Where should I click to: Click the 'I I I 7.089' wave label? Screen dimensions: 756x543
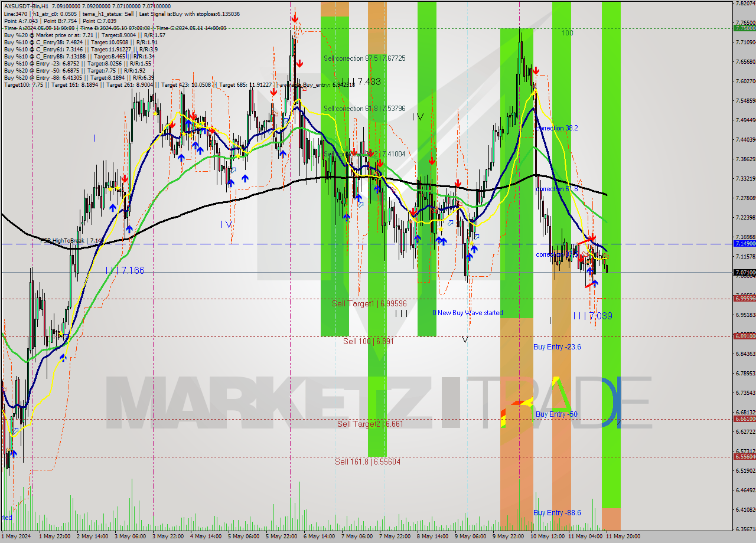(592, 316)
